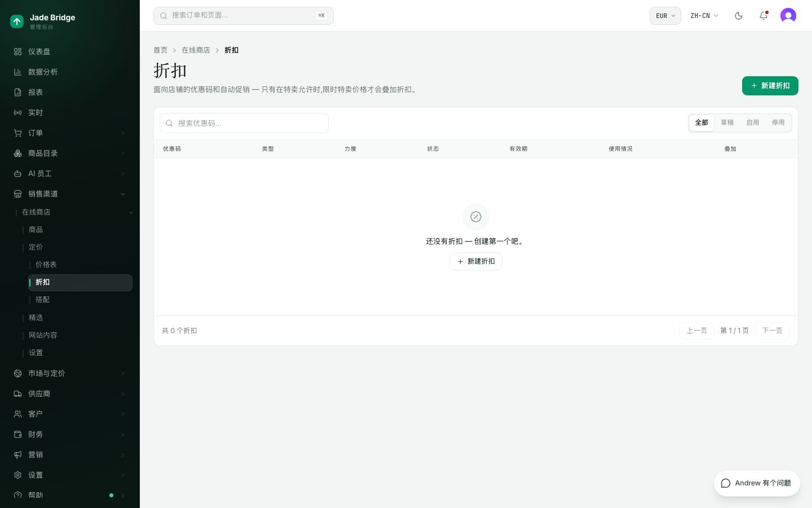
Task: Open the Andrew 有个问题 chat button
Action: coord(757,483)
